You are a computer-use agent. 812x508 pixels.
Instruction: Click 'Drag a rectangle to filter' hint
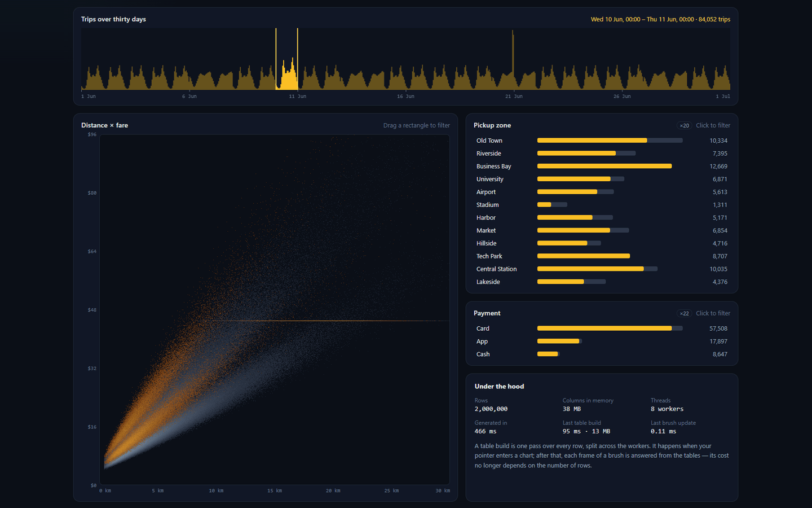pos(417,125)
